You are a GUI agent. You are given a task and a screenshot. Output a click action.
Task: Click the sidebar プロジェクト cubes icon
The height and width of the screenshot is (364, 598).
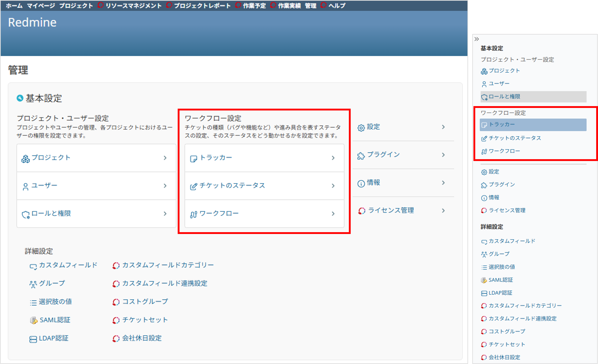pos(484,71)
